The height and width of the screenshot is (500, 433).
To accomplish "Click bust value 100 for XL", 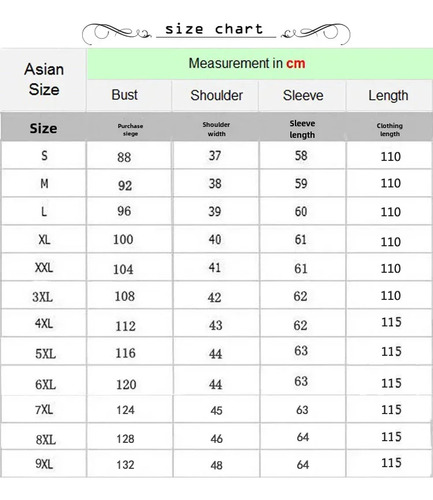I will (123, 239).
